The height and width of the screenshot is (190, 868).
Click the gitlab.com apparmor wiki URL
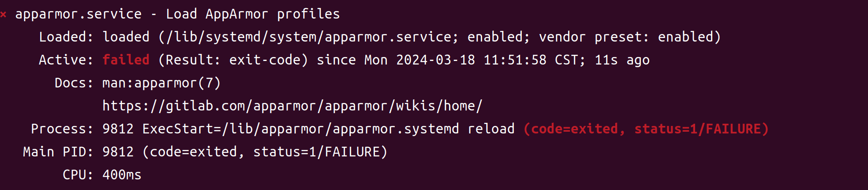[x=292, y=106]
